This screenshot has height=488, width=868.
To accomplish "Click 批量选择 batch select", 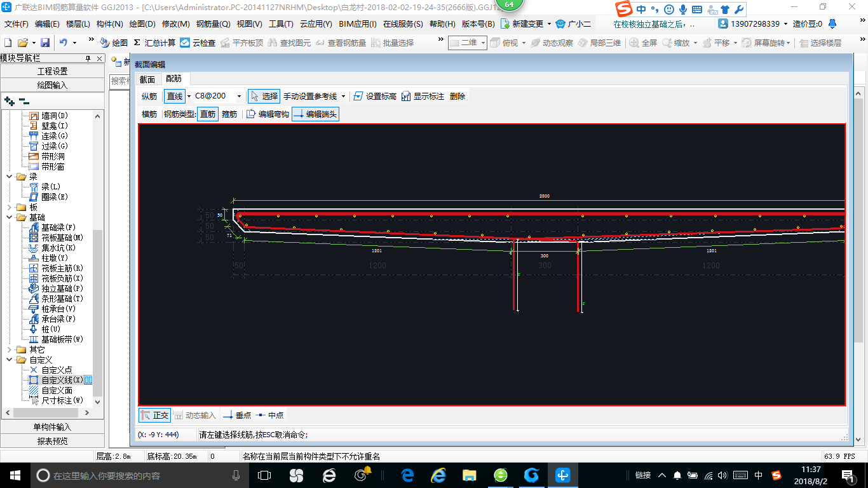I will pos(392,43).
